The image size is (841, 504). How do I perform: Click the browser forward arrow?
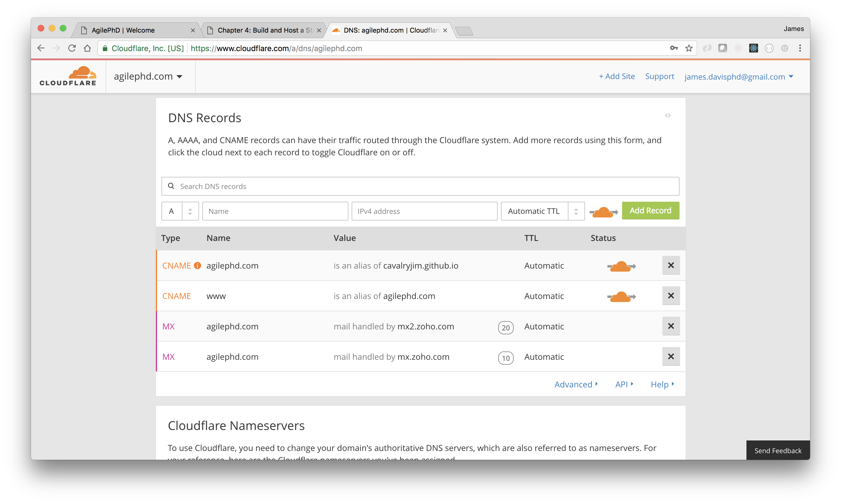coord(56,48)
